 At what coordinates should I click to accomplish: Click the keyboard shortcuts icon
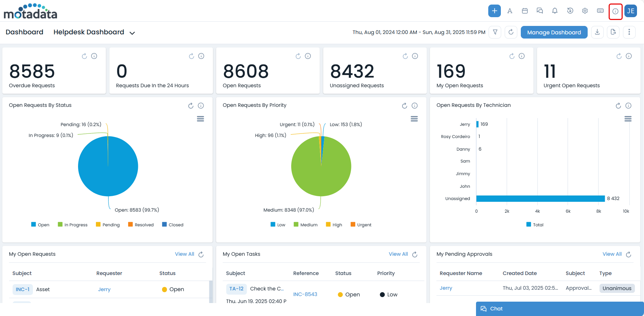[600, 11]
